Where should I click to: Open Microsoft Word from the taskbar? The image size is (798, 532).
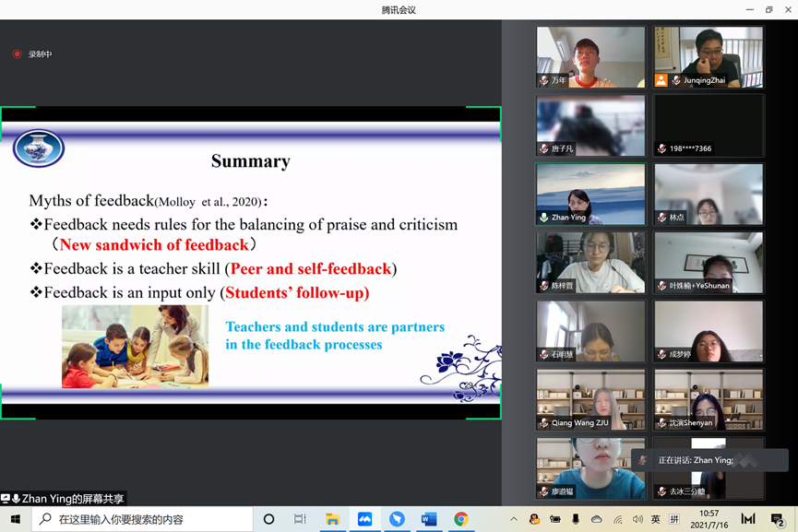click(x=429, y=519)
